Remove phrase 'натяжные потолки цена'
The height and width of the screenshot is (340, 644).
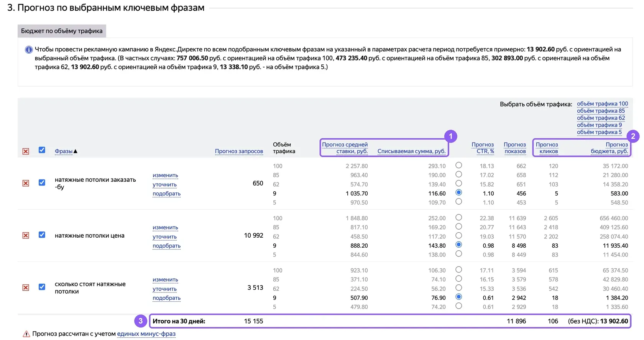click(26, 235)
